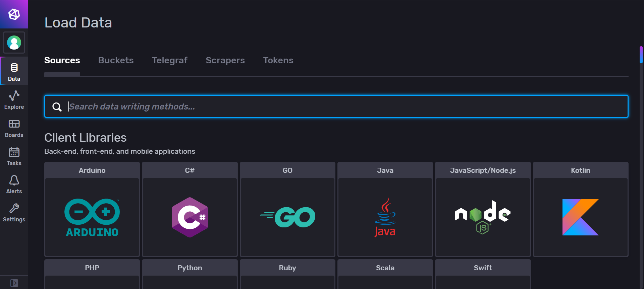Open the Alerts bell icon

click(x=14, y=180)
